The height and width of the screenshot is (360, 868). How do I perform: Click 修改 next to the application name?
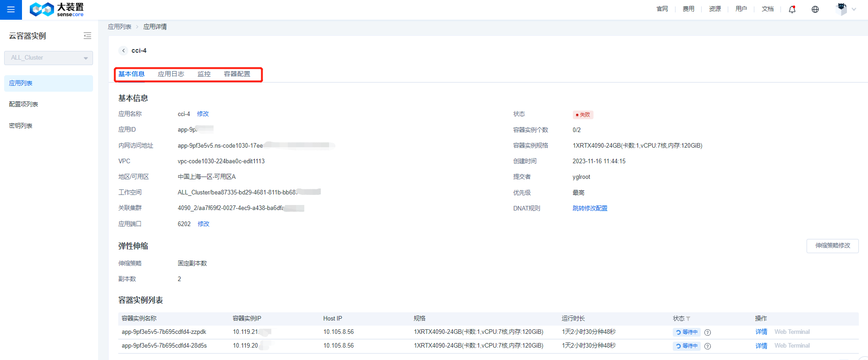tap(203, 114)
